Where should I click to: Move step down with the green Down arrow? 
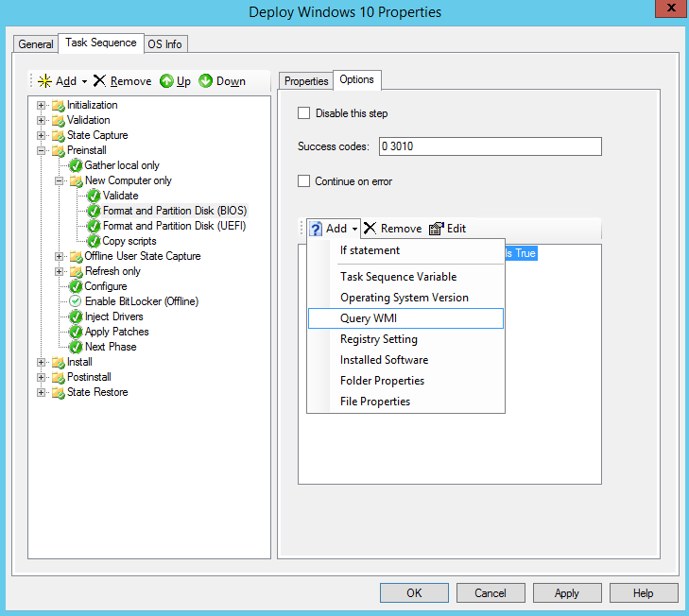205,81
